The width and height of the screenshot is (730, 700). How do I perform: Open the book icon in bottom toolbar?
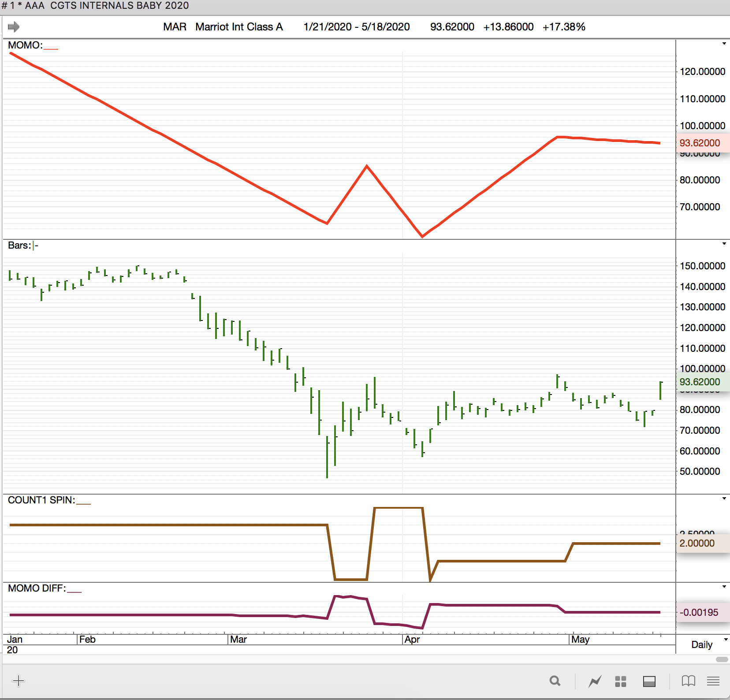point(688,681)
